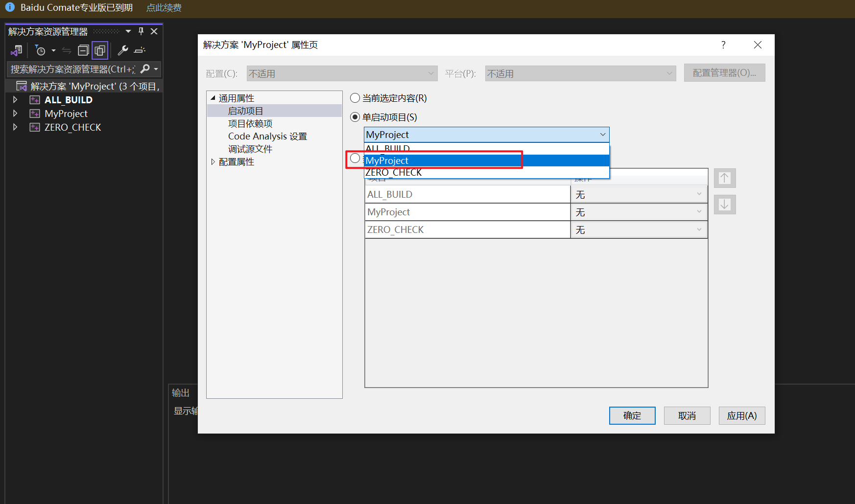Expand the ZERO_CHECK project node

[x=15, y=127]
